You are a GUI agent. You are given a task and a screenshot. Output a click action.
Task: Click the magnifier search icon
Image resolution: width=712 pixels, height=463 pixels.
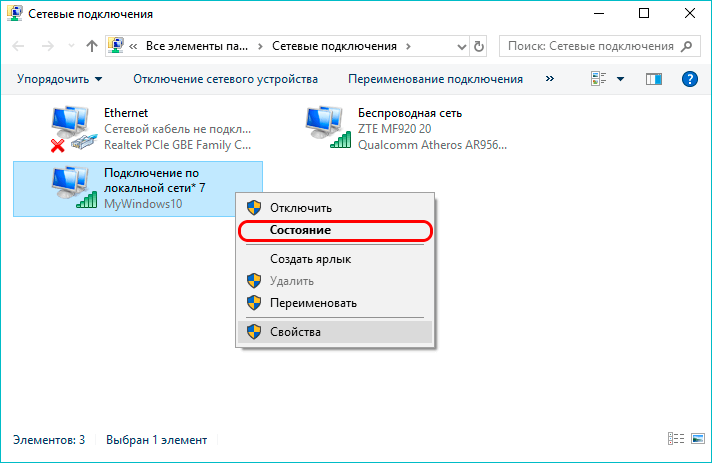pos(687,46)
